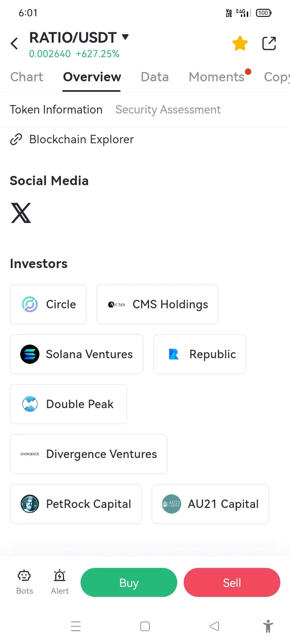
Task: Open the Moments tab
Action: point(217,77)
